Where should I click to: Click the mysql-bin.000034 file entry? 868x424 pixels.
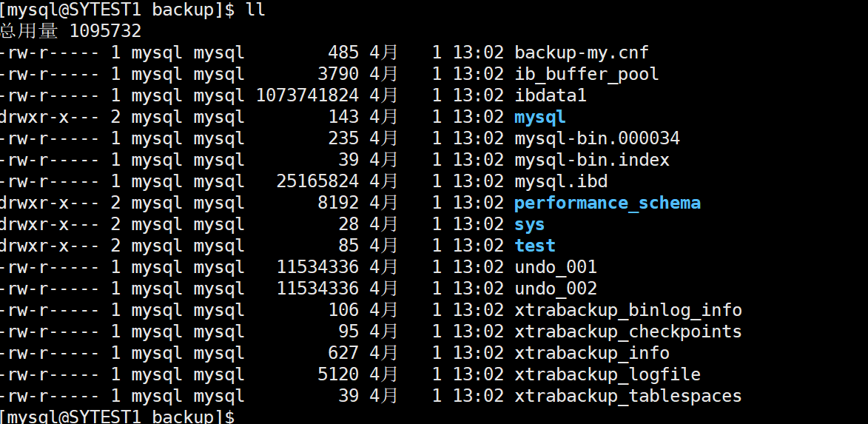[596, 138]
